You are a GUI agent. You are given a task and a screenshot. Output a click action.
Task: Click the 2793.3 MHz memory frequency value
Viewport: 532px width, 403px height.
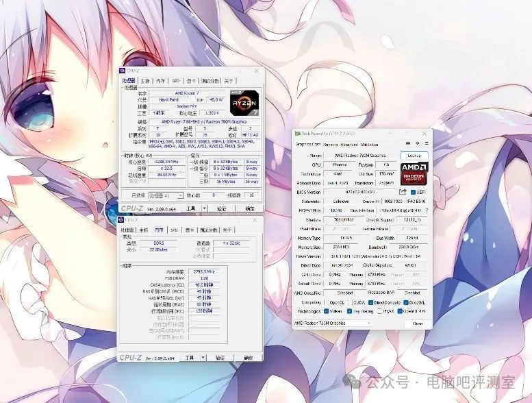click(x=204, y=271)
